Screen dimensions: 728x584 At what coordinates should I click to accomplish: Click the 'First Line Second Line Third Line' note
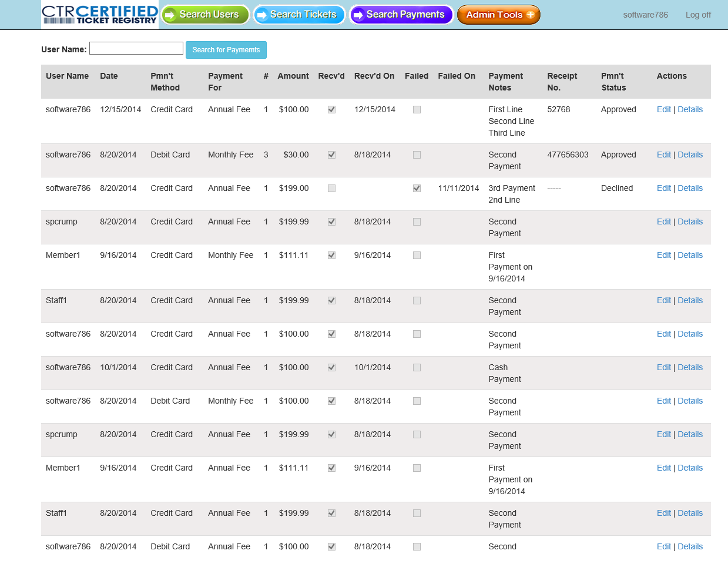tap(511, 121)
